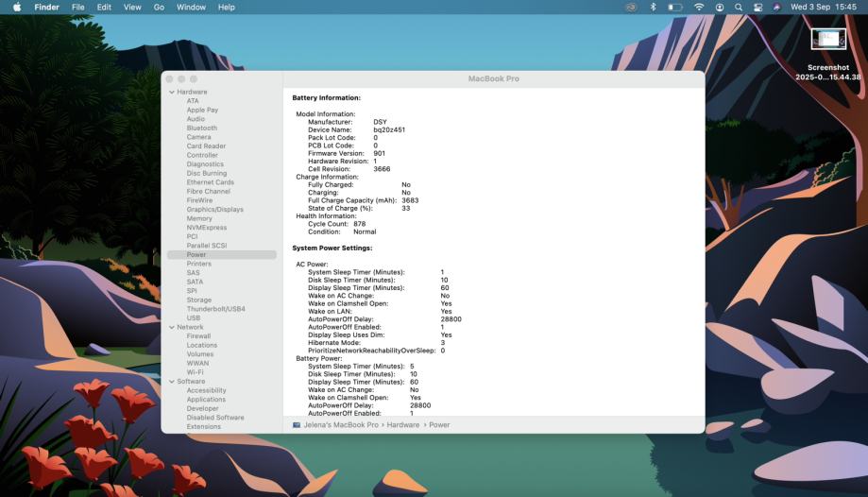868x497 pixels.
Task: Open Spotlight search magnifier icon
Action: [739, 7]
